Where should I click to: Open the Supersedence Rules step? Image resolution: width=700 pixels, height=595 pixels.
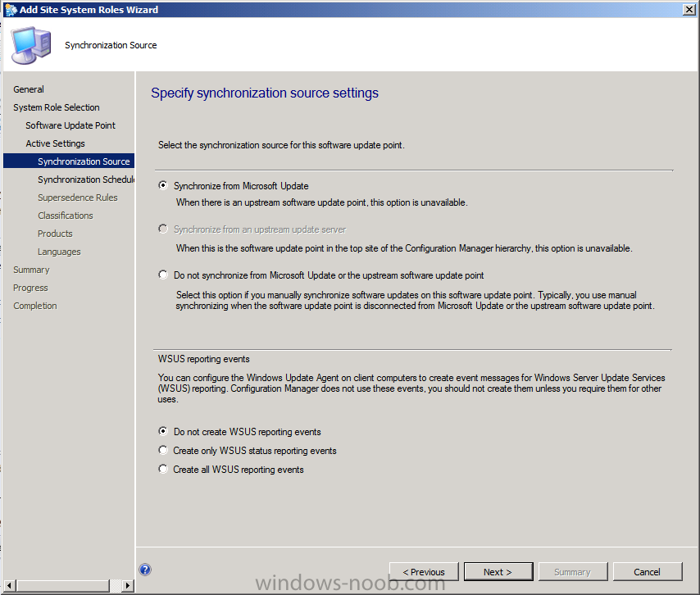tap(78, 198)
